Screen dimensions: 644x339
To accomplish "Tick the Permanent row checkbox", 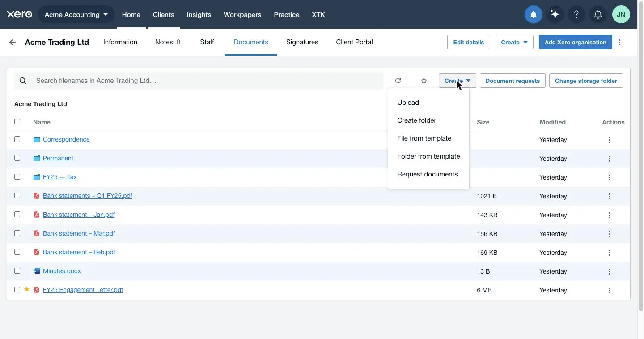I will pos(17,158).
